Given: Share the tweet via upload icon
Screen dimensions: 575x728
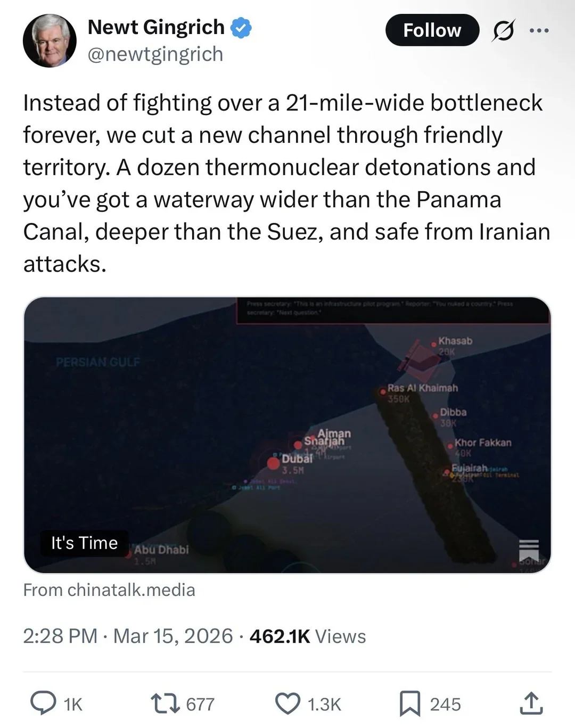Looking at the screenshot, I should pos(531,704).
